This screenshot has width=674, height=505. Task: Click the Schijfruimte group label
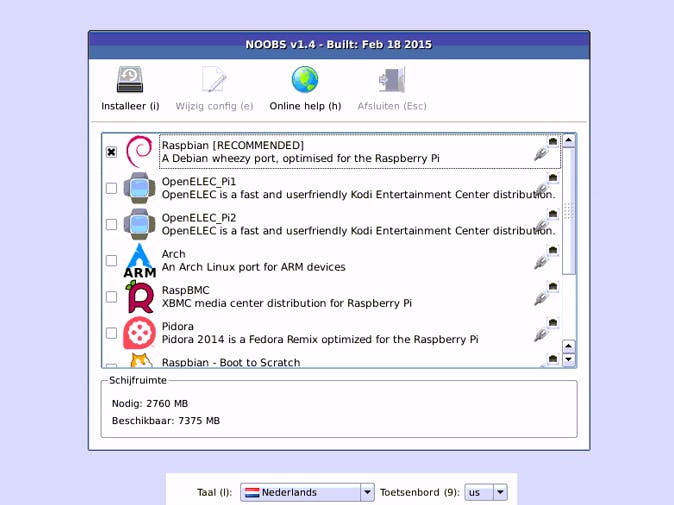coord(138,380)
